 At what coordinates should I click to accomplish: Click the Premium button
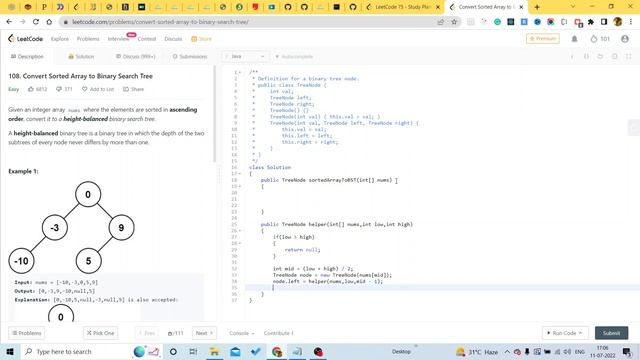point(542,38)
